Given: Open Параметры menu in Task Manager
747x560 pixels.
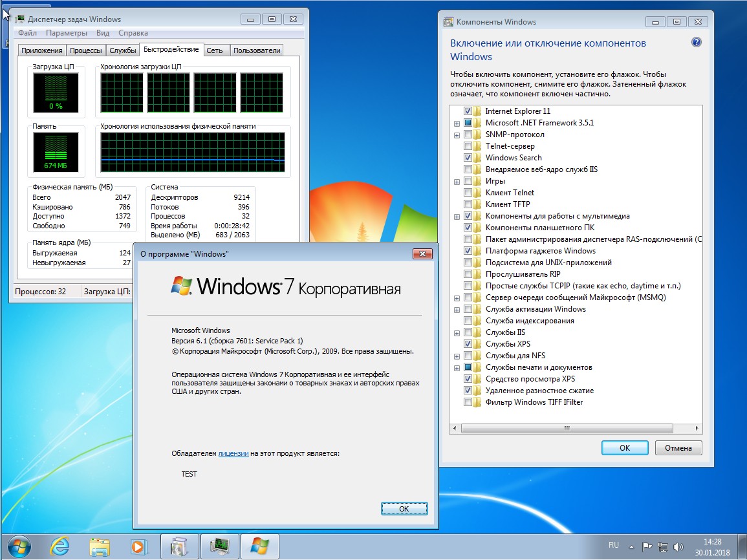Looking at the screenshot, I should coord(67,33).
